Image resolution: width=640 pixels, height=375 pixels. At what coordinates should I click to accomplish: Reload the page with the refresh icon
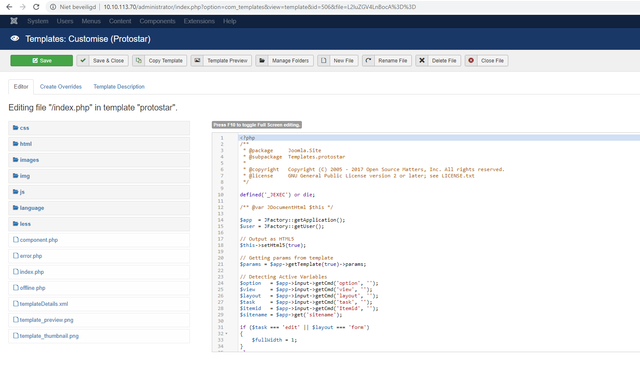(36, 7)
